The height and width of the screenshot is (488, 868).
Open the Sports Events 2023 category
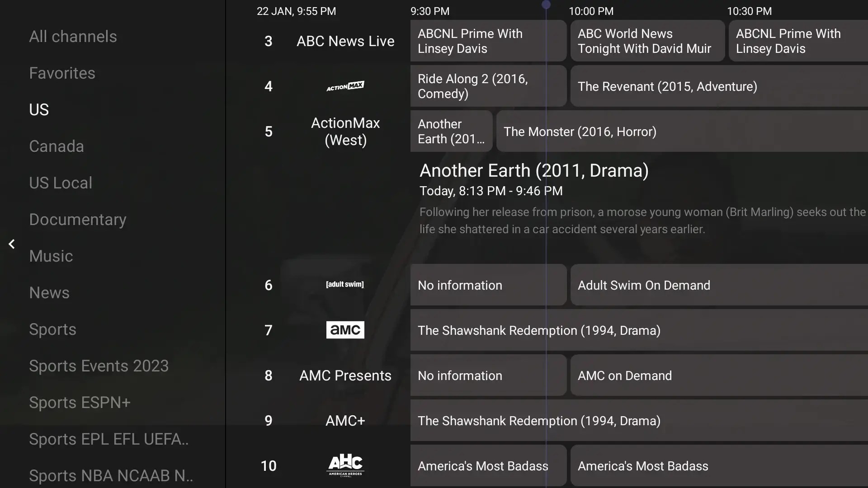(99, 366)
